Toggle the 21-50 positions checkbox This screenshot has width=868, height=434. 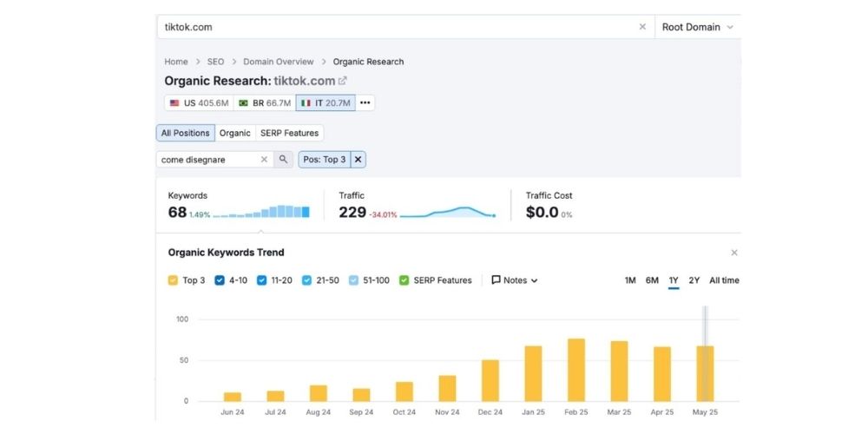coord(306,280)
